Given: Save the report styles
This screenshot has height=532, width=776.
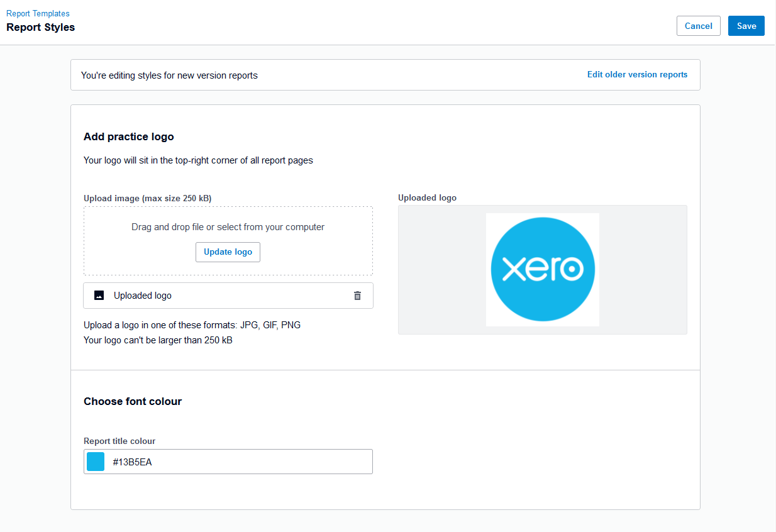Looking at the screenshot, I should pyautogui.click(x=746, y=26).
